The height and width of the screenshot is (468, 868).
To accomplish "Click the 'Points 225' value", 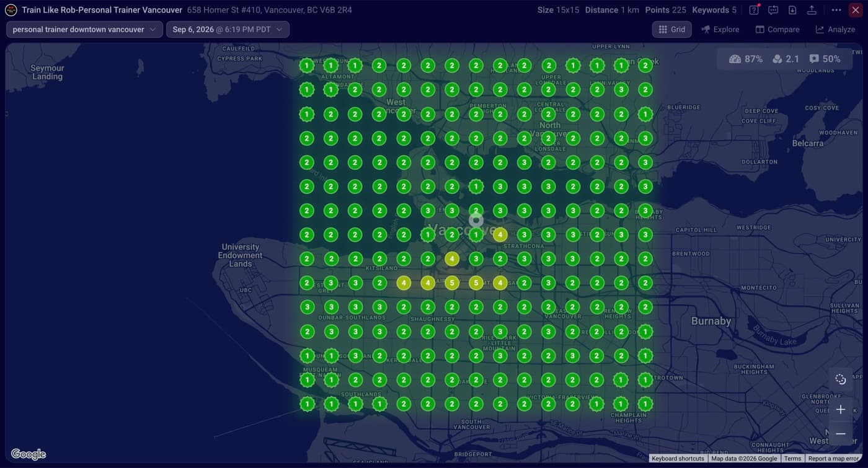I will pyautogui.click(x=665, y=10).
